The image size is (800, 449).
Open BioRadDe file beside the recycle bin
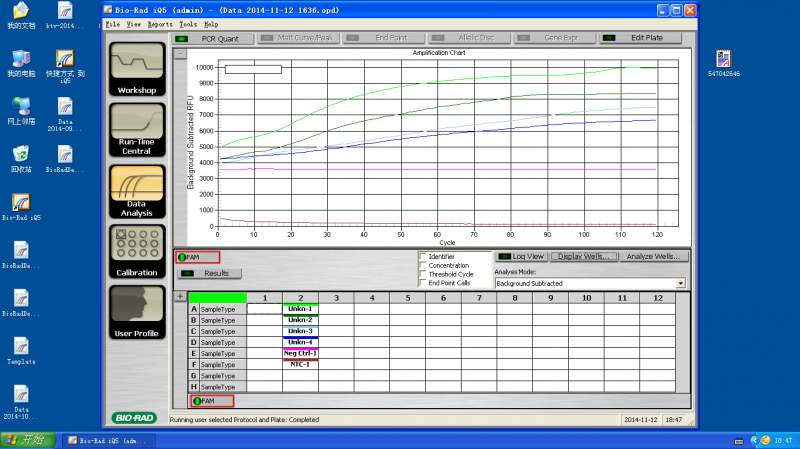(x=65, y=159)
